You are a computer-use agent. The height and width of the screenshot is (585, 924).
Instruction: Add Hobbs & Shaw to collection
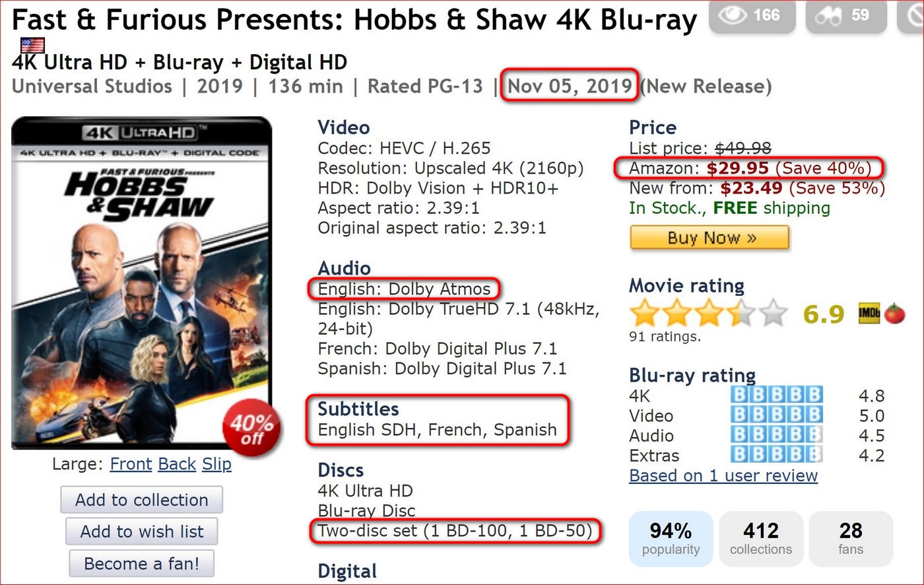(141, 500)
